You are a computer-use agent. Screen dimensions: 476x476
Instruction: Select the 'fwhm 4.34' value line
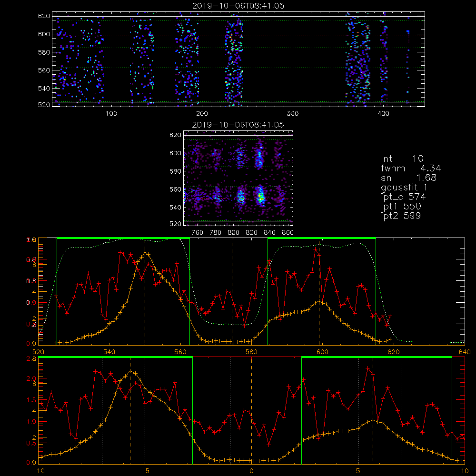[x=411, y=168]
